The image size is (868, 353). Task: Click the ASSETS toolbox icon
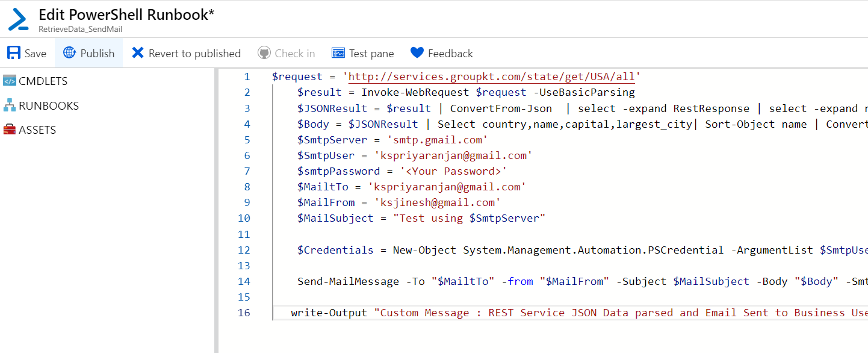10,130
